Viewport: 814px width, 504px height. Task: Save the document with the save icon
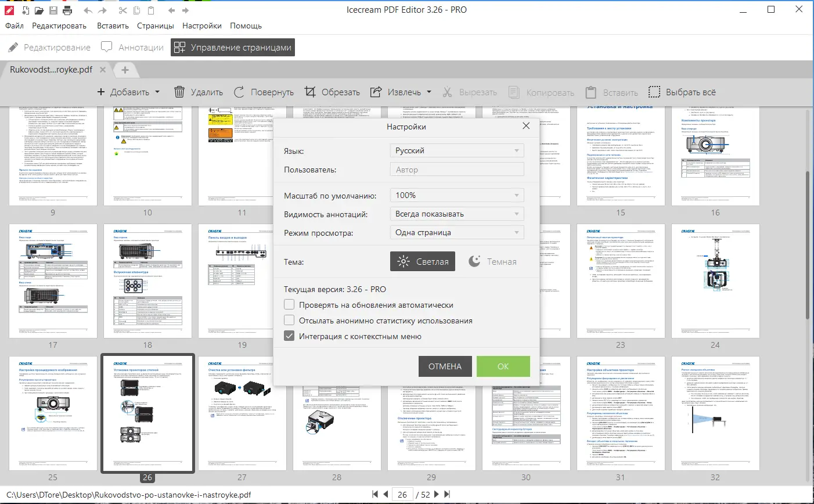click(53, 10)
